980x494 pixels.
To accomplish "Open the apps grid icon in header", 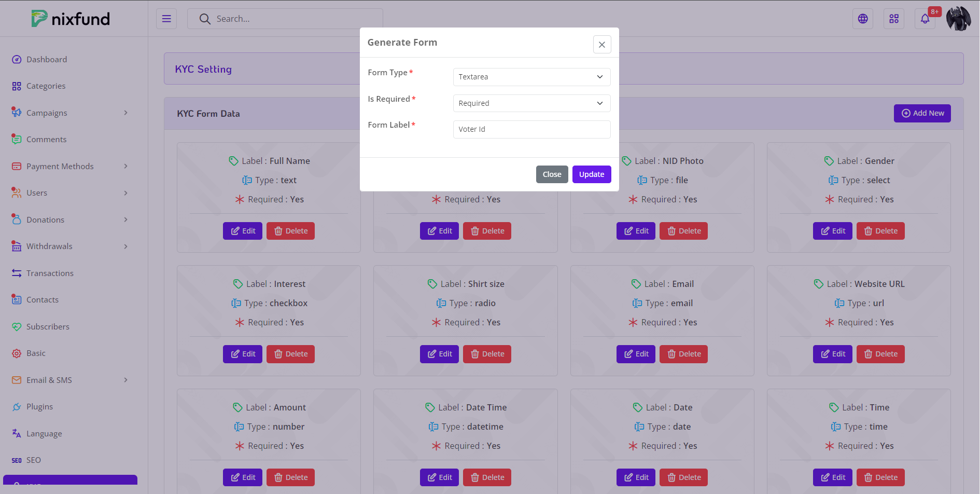I will coord(894,19).
